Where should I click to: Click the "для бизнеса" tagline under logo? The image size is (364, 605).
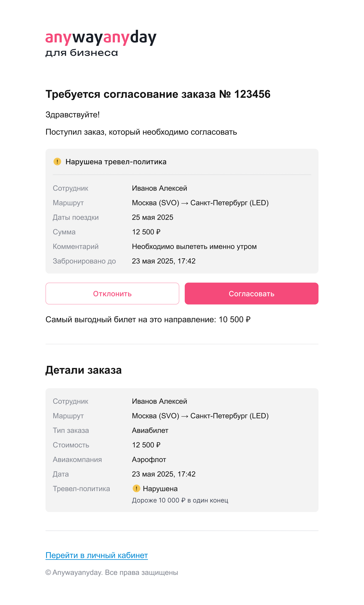point(81,53)
